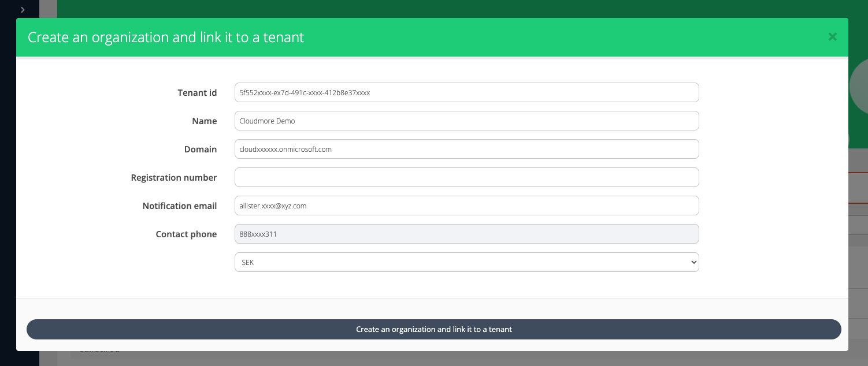The width and height of the screenshot is (868, 366).
Task: Click the greyed Contact phone field
Action: pos(466,234)
